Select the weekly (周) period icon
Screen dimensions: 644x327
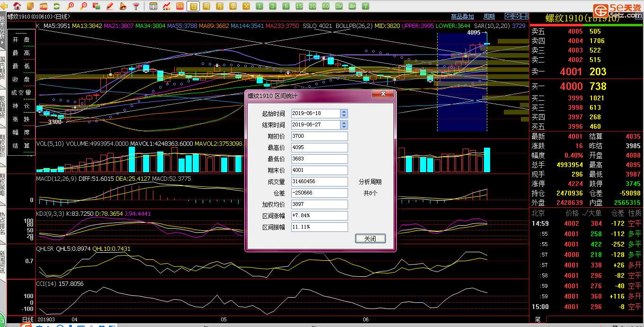206,6
